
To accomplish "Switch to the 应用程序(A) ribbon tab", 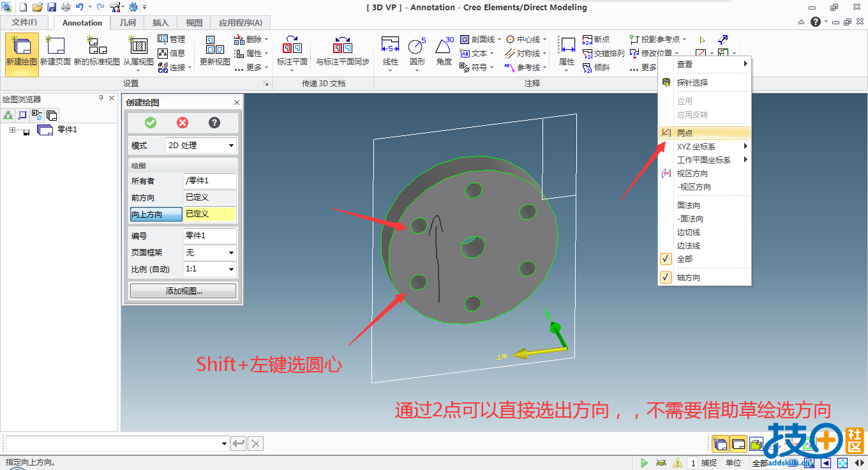I will click(x=241, y=22).
